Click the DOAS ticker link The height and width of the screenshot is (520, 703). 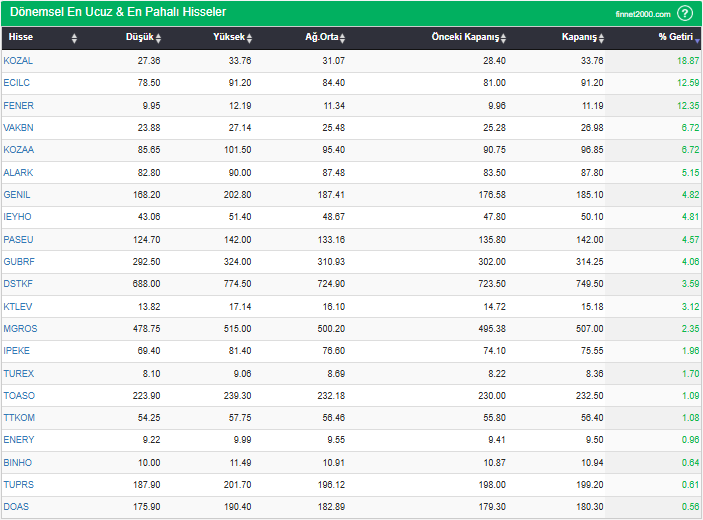click(16, 507)
